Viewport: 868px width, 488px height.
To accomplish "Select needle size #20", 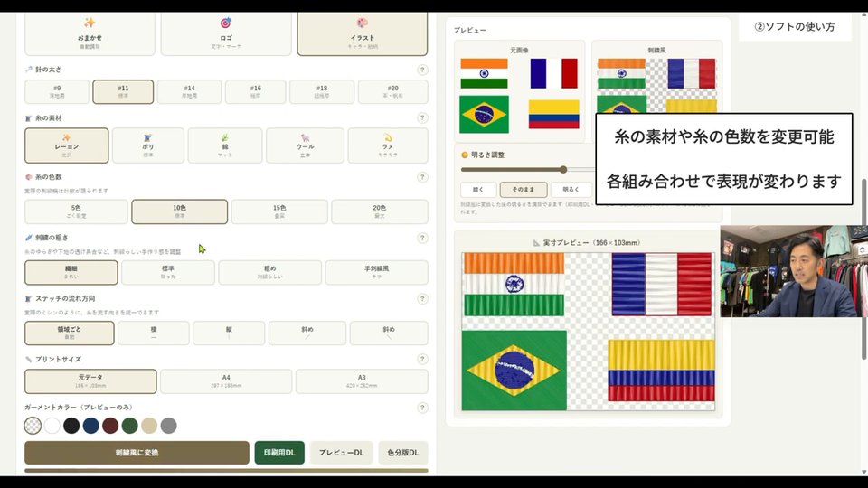I will tap(393, 92).
